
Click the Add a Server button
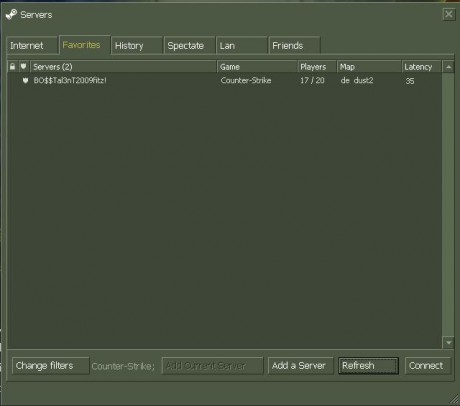tap(301, 366)
